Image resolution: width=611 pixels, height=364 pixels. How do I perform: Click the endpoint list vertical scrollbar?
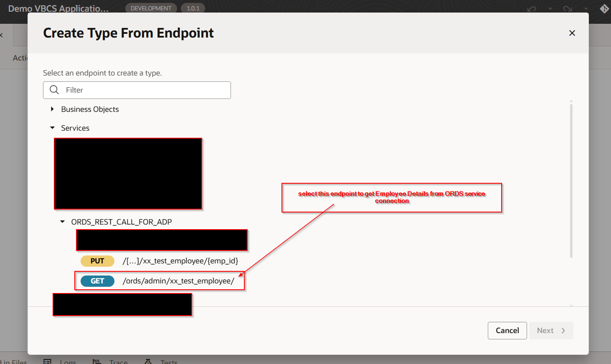571,179
